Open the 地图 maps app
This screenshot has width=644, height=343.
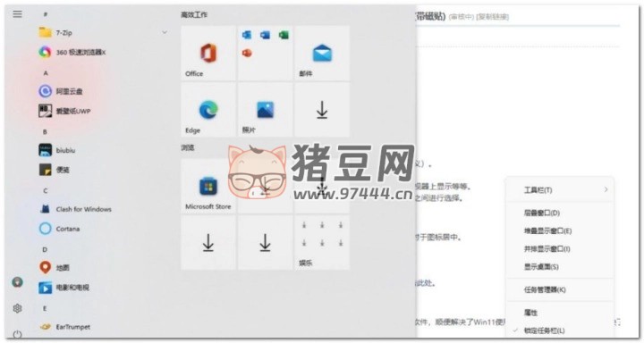click(55, 267)
